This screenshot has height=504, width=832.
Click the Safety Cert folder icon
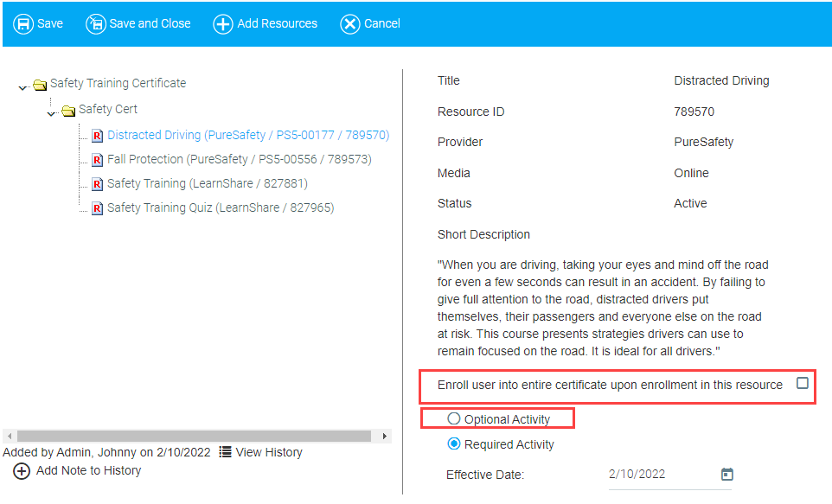(68, 110)
